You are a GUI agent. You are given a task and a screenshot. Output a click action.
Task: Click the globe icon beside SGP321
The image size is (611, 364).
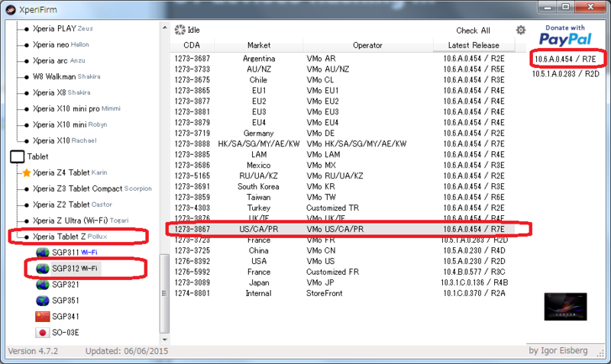pyautogui.click(x=43, y=285)
